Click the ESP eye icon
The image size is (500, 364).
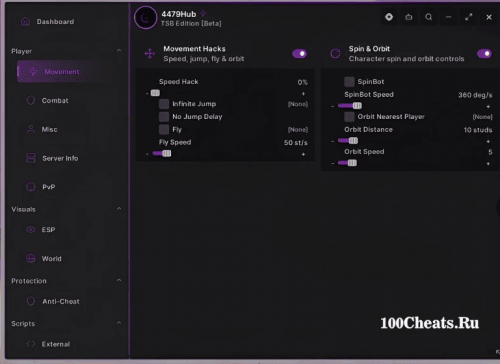tap(31, 230)
